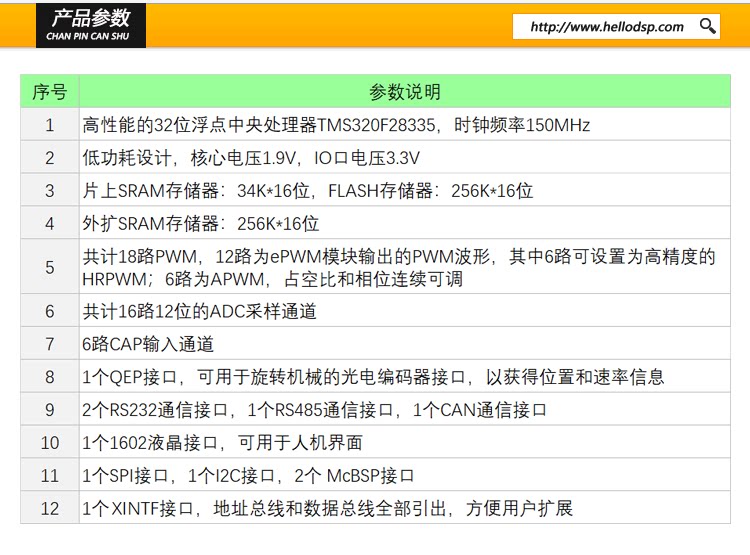
Task: Click the TMS320F28335 processor description row
Action: pyautogui.click(x=405, y=125)
